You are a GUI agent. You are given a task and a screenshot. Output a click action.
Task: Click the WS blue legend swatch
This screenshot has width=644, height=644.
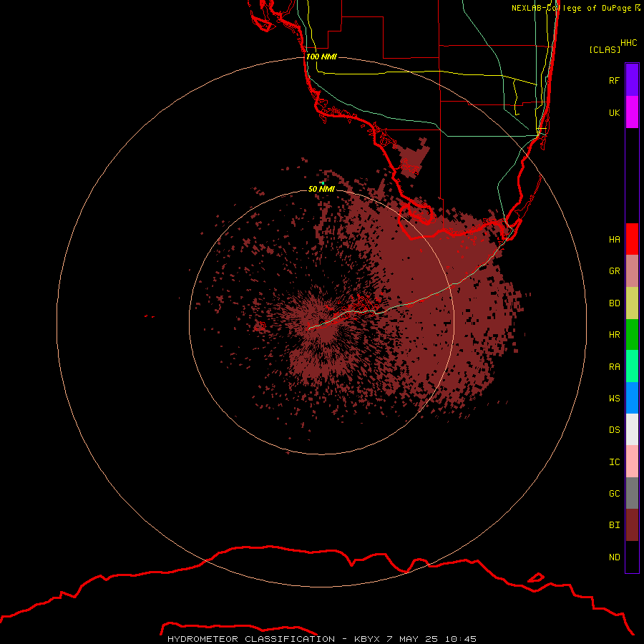(632, 398)
